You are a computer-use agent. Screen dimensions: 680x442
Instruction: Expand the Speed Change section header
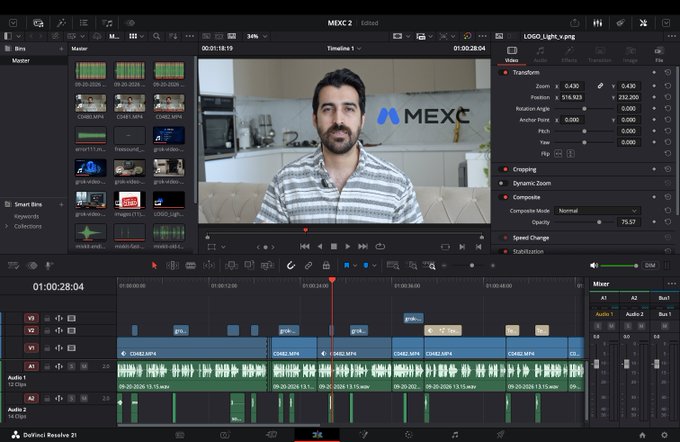tap(531, 238)
